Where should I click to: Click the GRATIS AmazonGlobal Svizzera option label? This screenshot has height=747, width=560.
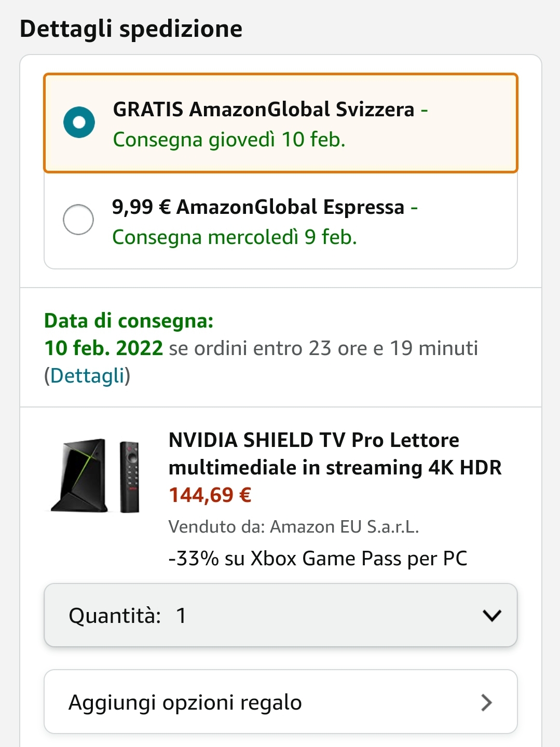264,110
